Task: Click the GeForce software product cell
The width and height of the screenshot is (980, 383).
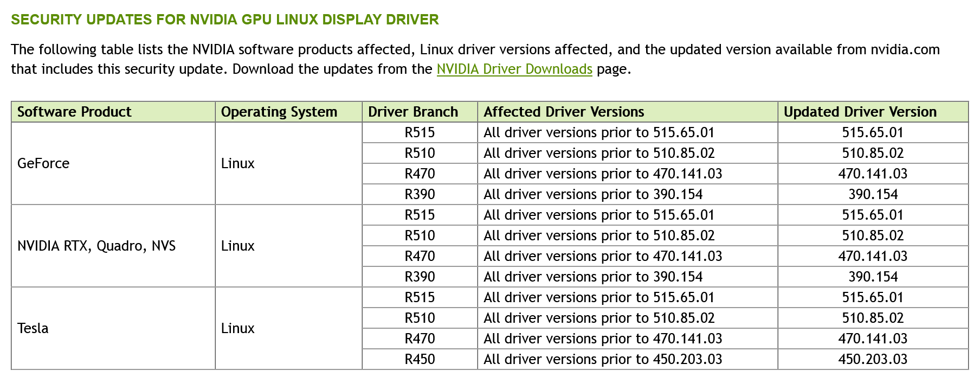Action: coord(113,163)
